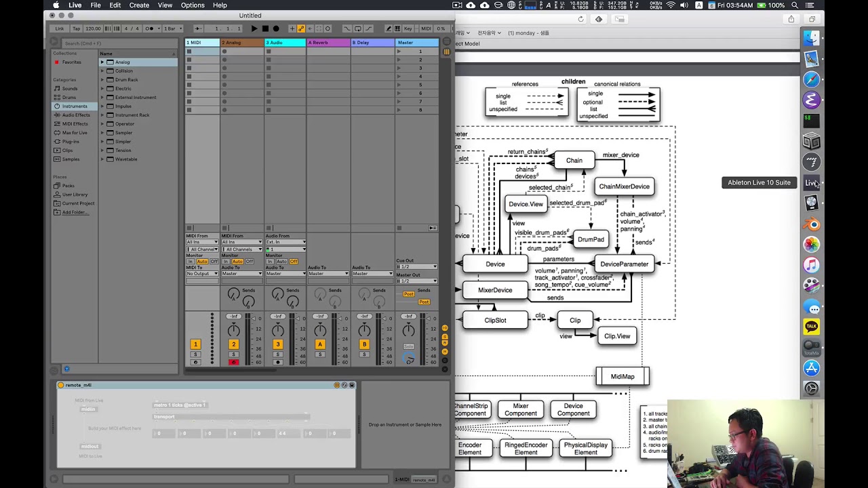Click the Link button
The image size is (868, 488).
point(60,28)
